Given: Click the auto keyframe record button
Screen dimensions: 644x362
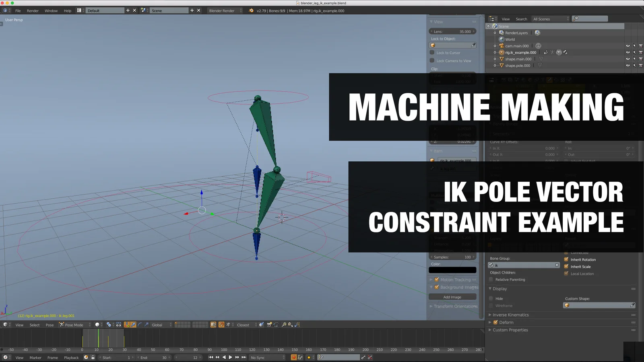Looking at the screenshot, I should pyautogui.click(x=293, y=357).
